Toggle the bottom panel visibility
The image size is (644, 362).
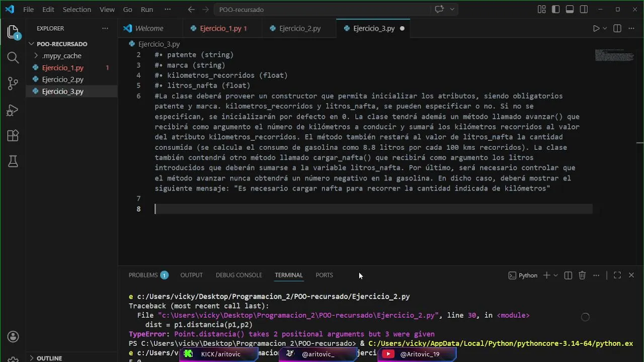tap(570, 10)
